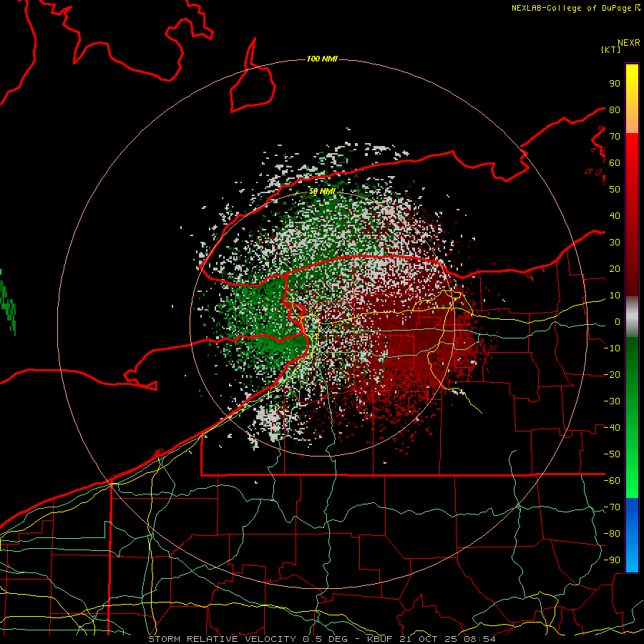Viewport: 644px width, 644px height.
Task: Click the 60 value on velocity scale
Action: [x=615, y=163]
